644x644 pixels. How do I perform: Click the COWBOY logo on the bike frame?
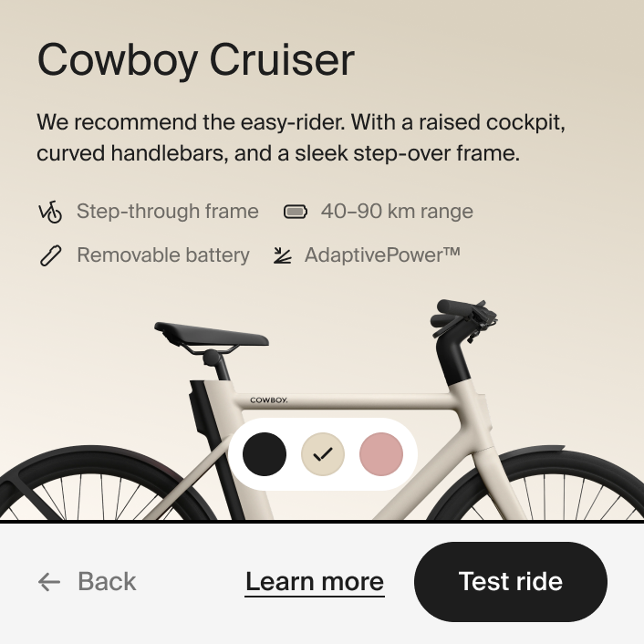268,400
